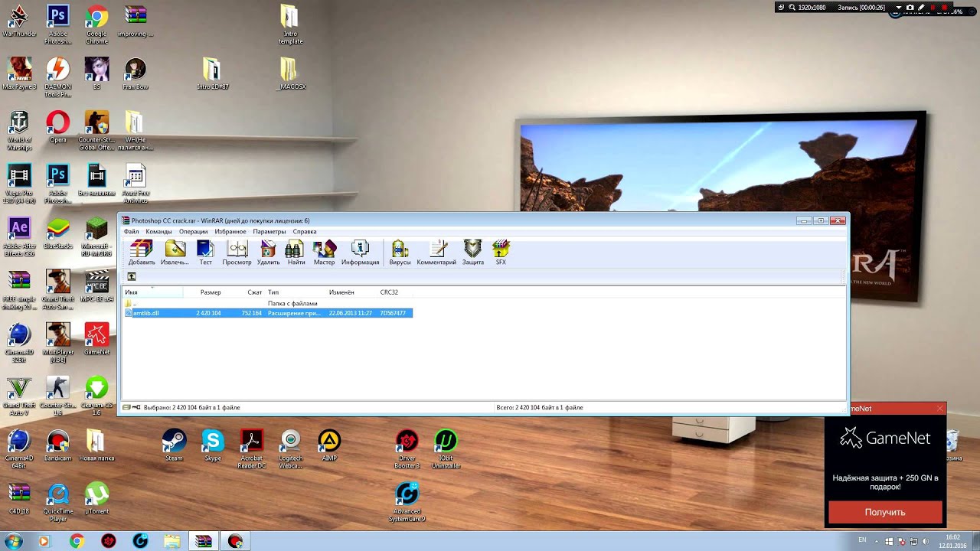Sort files by the Размер column header
The width and height of the screenshot is (980, 551).
coord(203,292)
